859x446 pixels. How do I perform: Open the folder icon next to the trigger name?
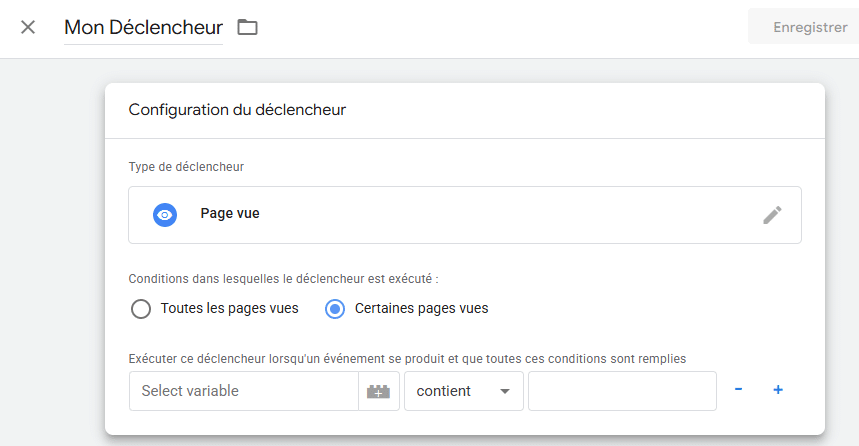click(247, 28)
